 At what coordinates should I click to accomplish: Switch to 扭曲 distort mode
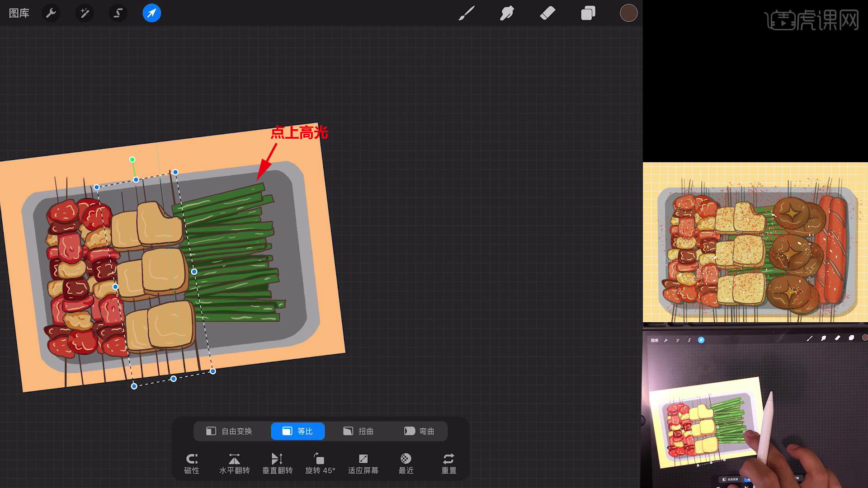click(358, 431)
